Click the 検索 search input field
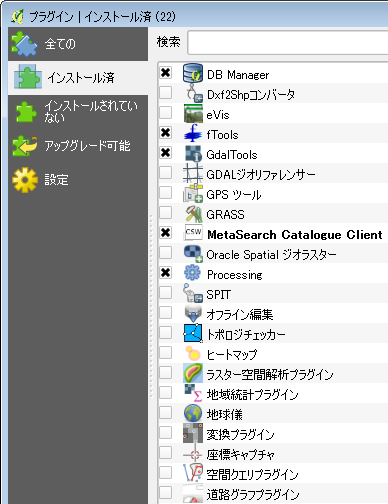The width and height of the screenshot is (388, 504). tap(288, 42)
